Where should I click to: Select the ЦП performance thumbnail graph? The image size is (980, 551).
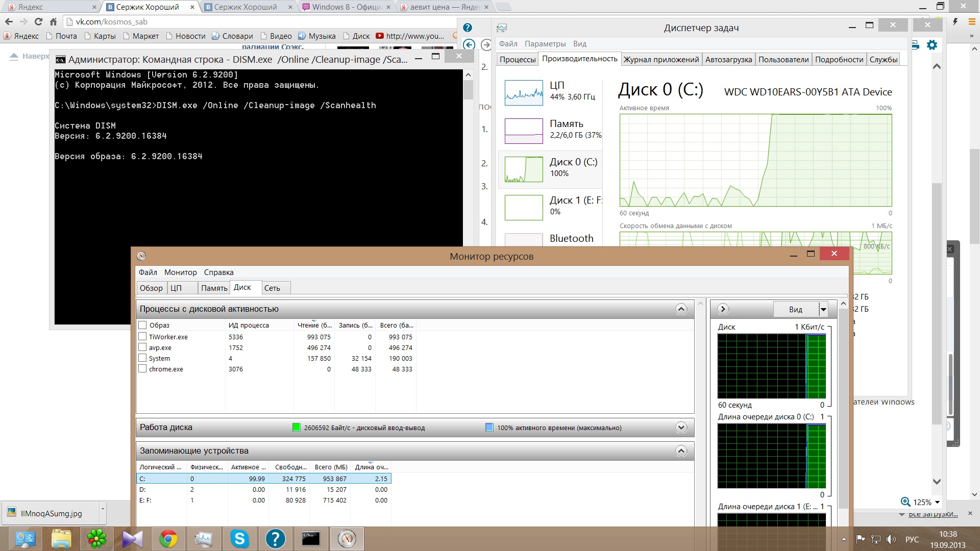pyautogui.click(x=524, y=92)
